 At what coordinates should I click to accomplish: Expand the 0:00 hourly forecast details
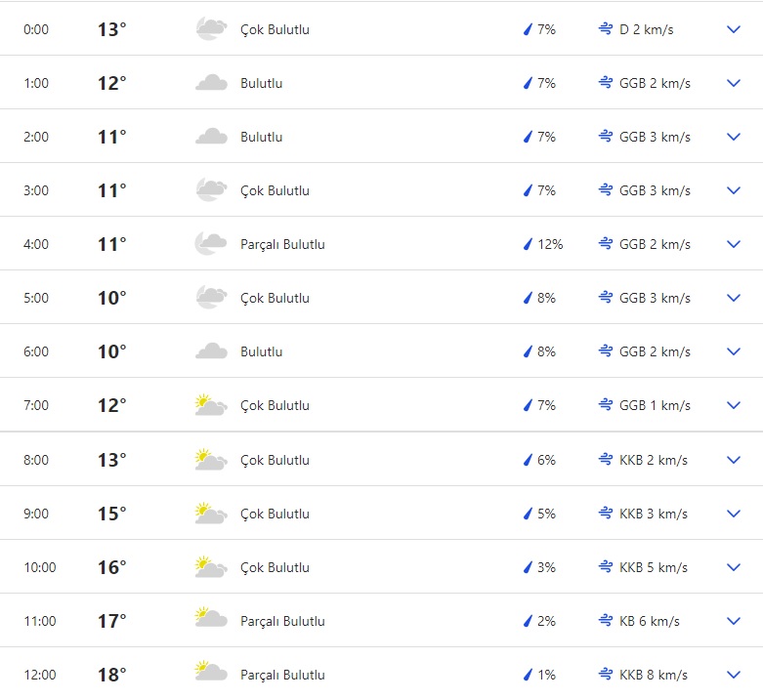tap(734, 29)
